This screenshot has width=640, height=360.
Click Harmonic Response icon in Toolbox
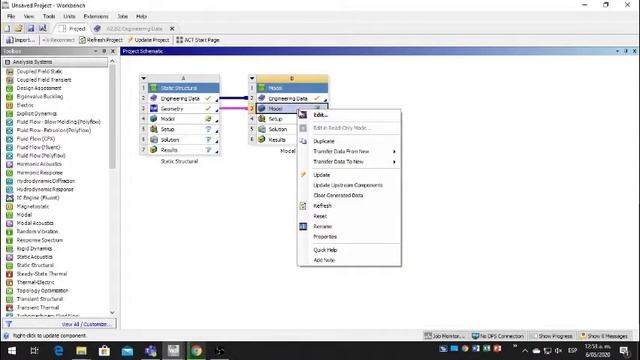tap(9, 173)
